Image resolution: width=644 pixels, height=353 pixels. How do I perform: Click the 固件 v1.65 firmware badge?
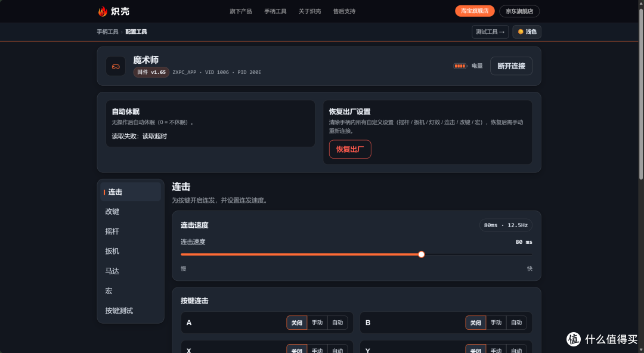click(151, 72)
